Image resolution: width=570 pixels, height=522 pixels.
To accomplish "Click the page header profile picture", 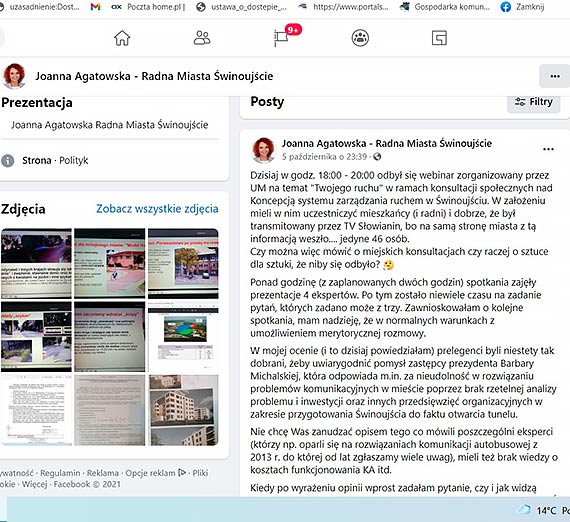I will point(14,76).
